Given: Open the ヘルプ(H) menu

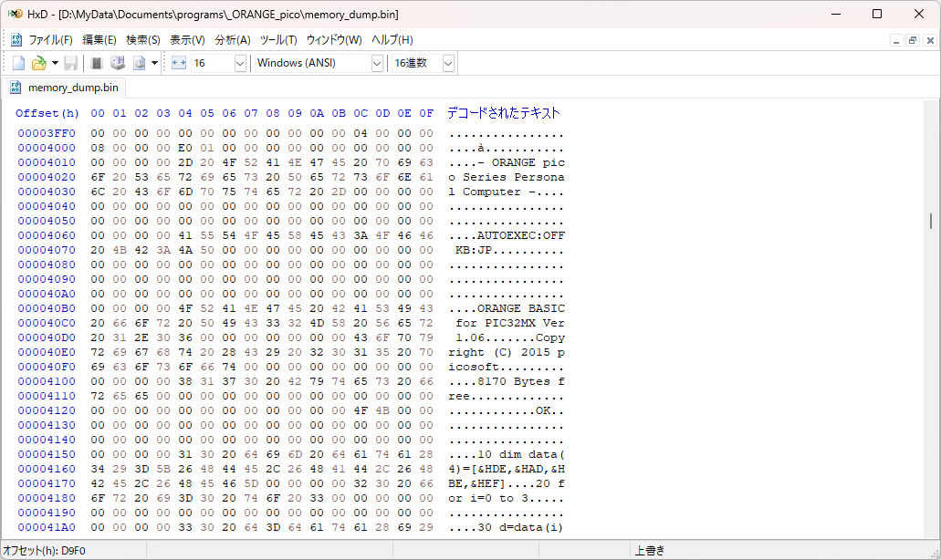Looking at the screenshot, I should click(x=392, y=40).
